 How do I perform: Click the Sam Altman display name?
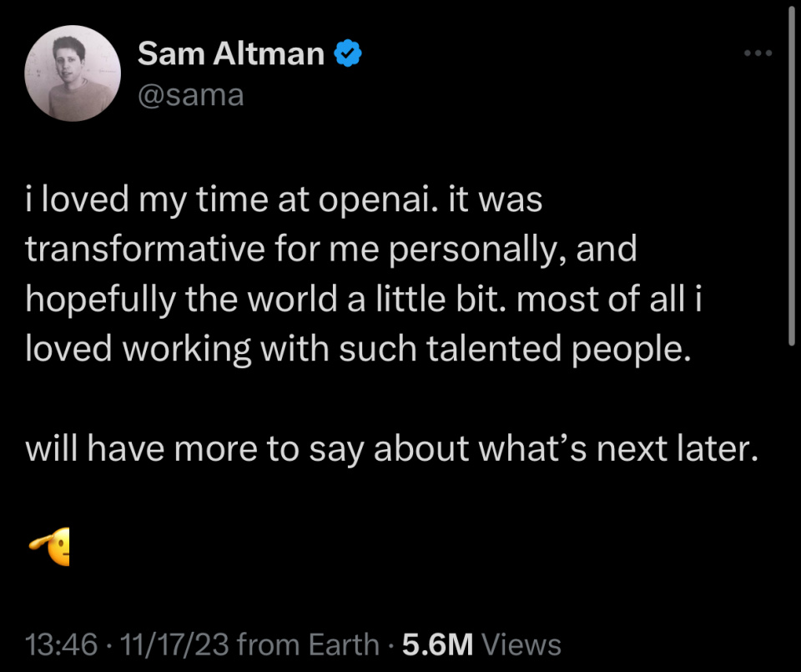point(231,54)
